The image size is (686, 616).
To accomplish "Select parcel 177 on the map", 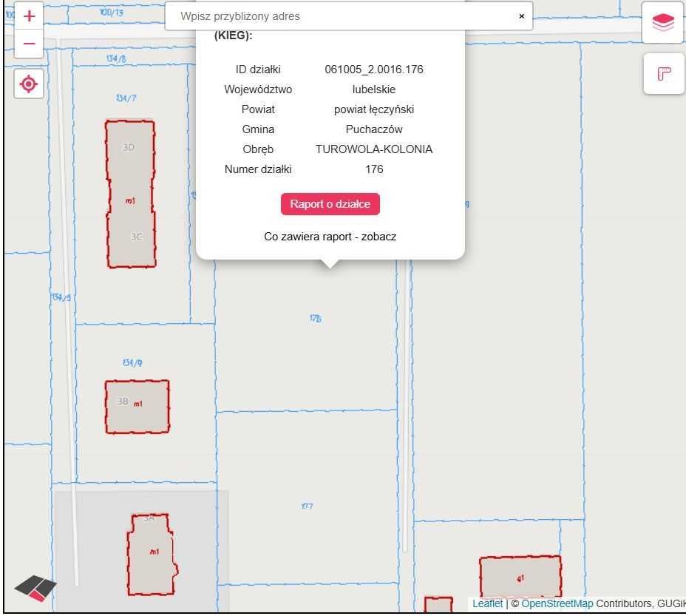I will coord(307,506).
